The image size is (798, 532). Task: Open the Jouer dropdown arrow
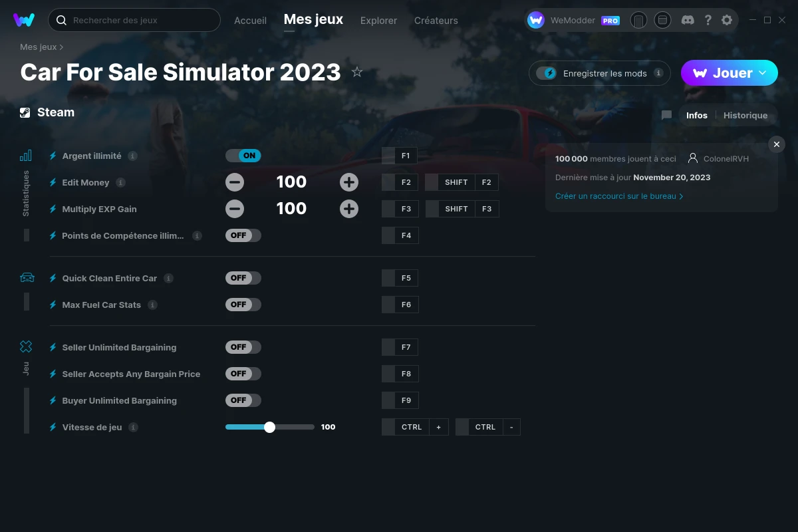[763, 72]
